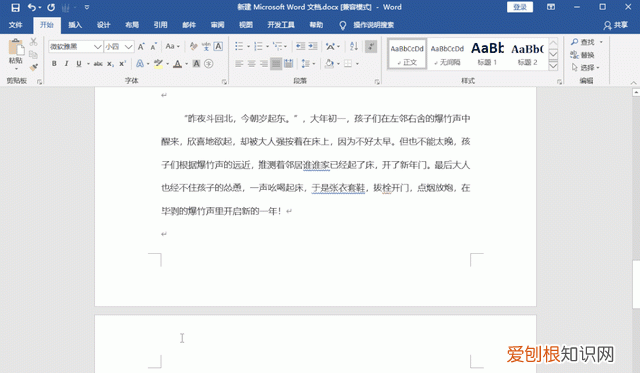The height and width of the screenshot is (373, 640).
Task: Apply the Heading 1 style
Action: [x=487, y=54]
